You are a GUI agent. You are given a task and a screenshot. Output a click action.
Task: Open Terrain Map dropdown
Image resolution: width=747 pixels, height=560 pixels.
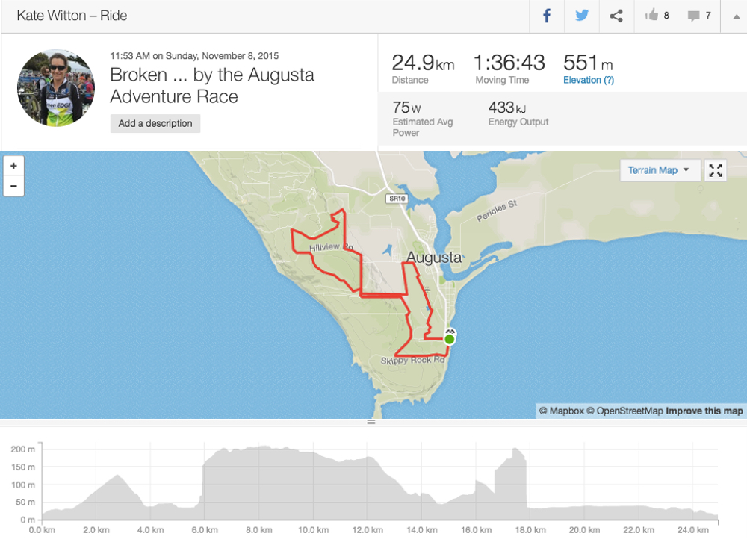[660, 170]
